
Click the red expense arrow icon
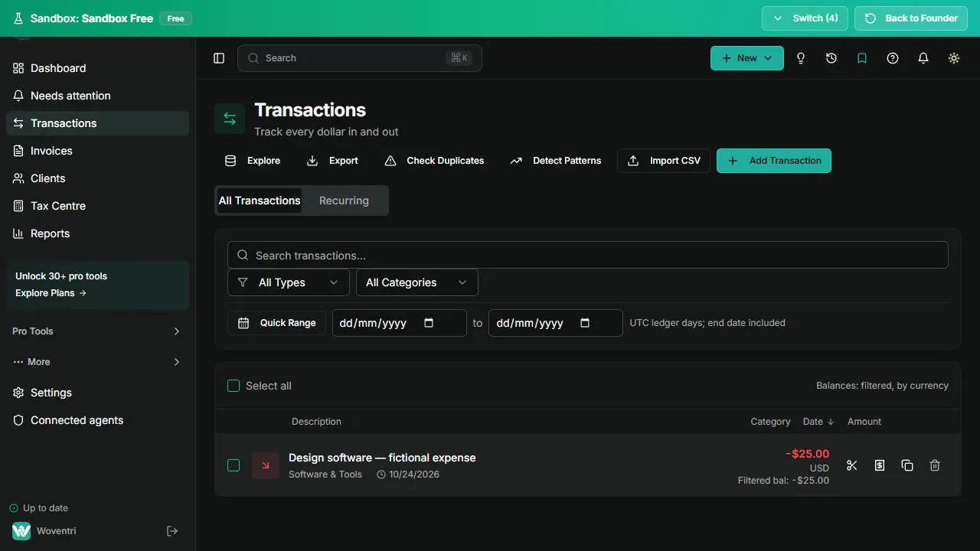(266, 465)
